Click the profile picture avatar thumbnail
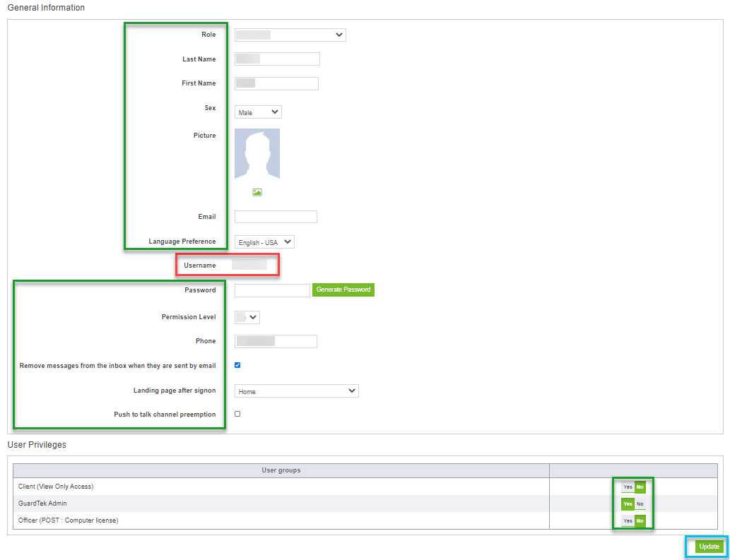This screenshot has height=560, width=730. 257,154
